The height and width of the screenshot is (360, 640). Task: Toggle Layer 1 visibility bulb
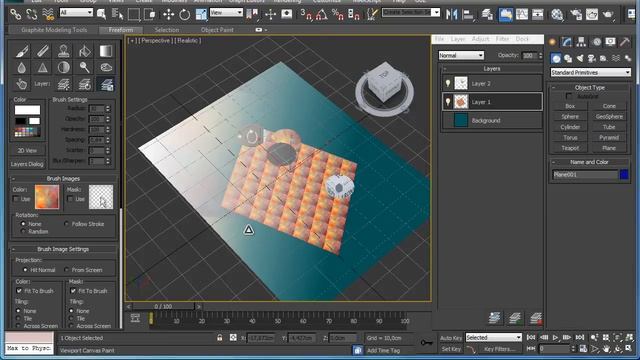click(x=448, y=102)
